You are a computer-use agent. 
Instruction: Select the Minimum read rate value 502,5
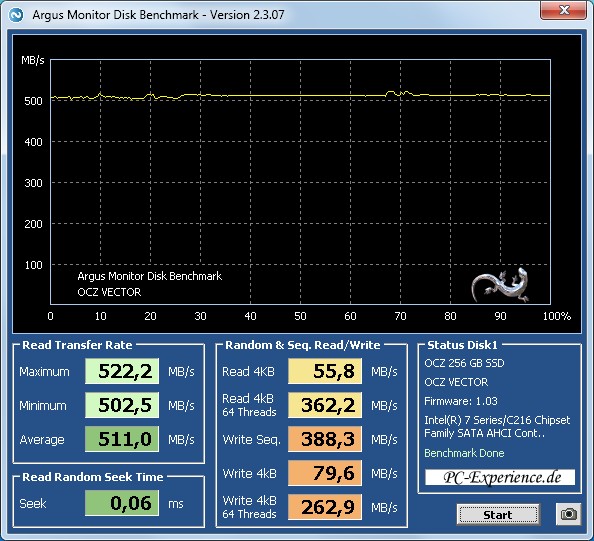tap(122, 405)
